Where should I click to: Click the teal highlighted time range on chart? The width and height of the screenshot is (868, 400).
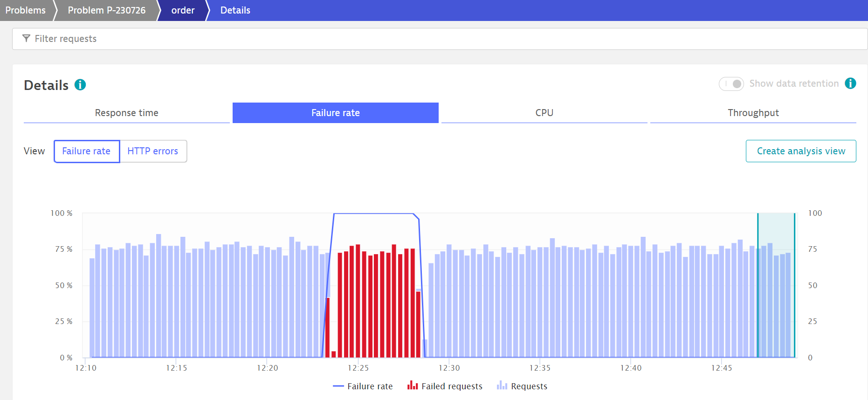tap(776, 284)
